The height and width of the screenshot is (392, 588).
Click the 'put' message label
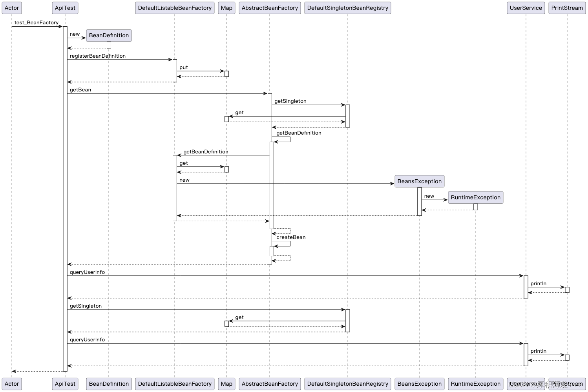tap(184, 67)
